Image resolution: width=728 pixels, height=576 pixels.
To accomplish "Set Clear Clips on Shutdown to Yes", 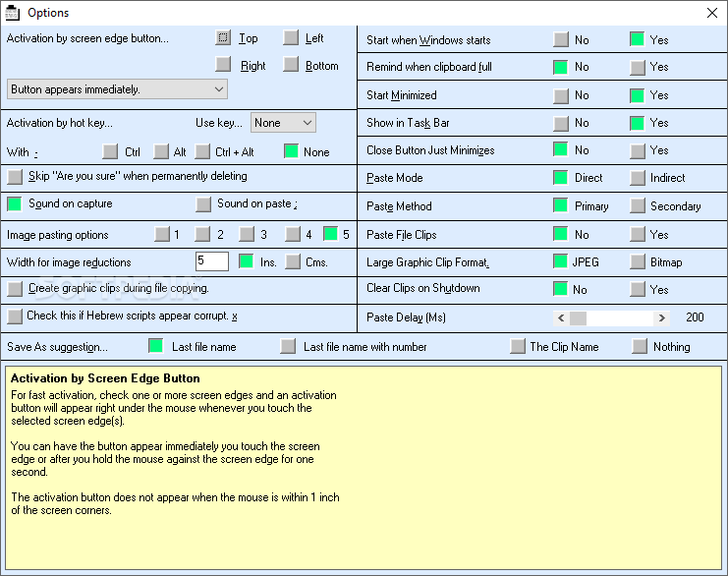I will pos(637,289).
